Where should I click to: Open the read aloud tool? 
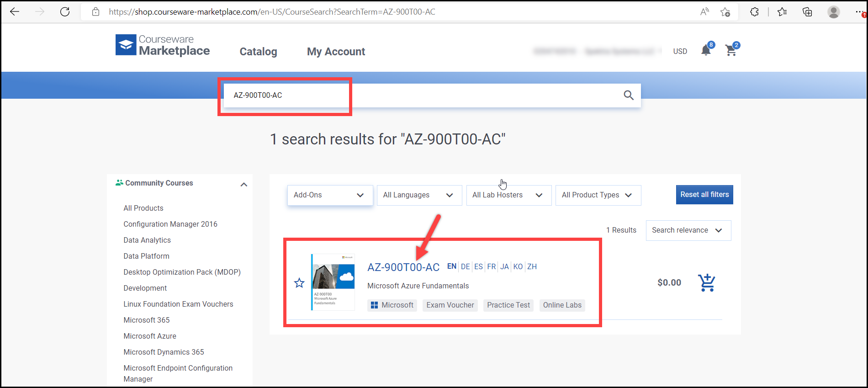[x=704, y=12]
